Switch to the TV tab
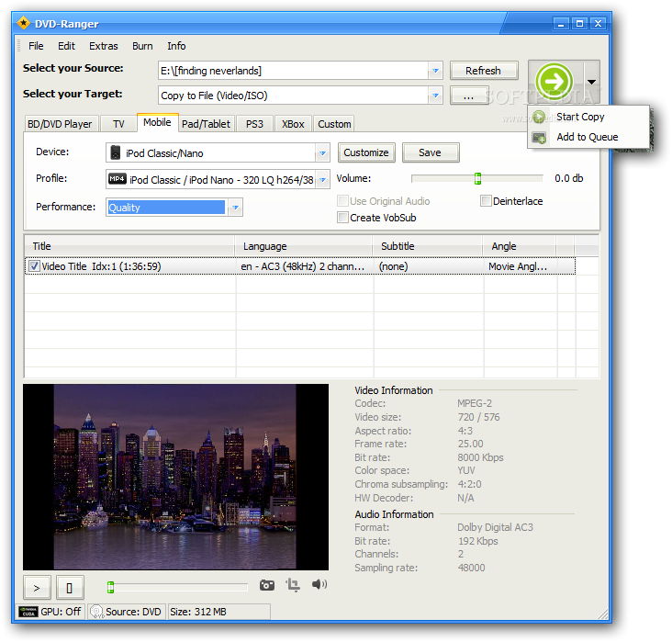The height and width of the screenshot is (642, 672). click(118, 124)
